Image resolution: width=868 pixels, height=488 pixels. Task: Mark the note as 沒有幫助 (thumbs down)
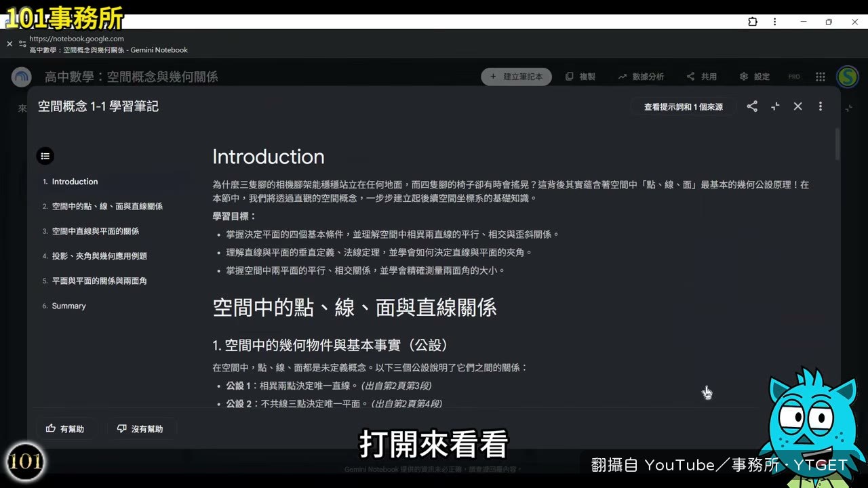pyautogui.click(x=141, y=428)
